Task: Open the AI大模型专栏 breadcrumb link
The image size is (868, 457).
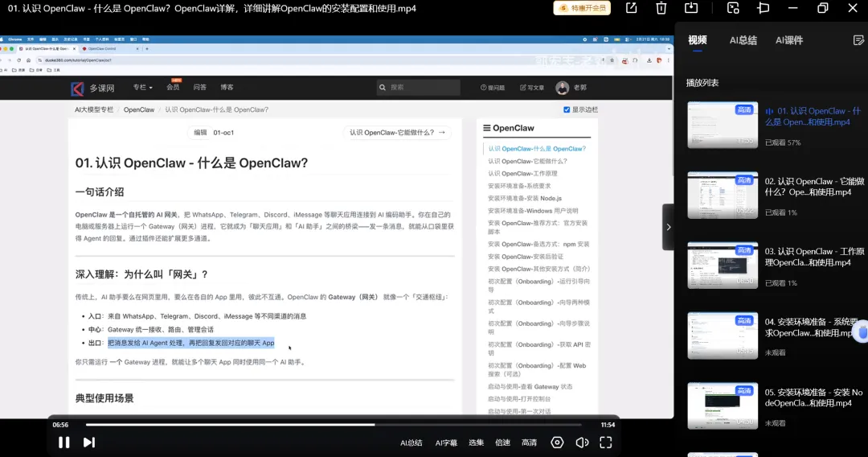Action: coord(94,109)
